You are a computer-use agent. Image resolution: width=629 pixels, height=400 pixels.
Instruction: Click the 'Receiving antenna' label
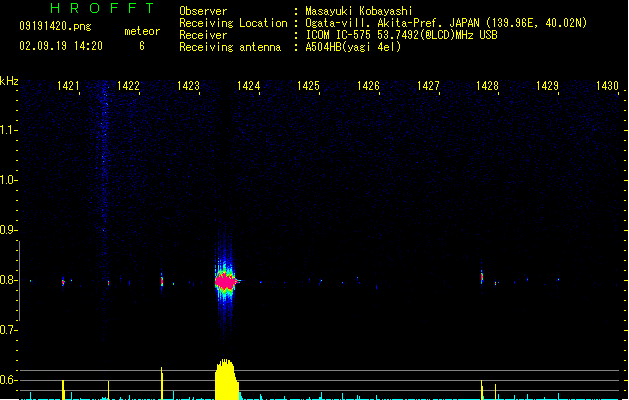pyautogui.click(x=230, y=47)
